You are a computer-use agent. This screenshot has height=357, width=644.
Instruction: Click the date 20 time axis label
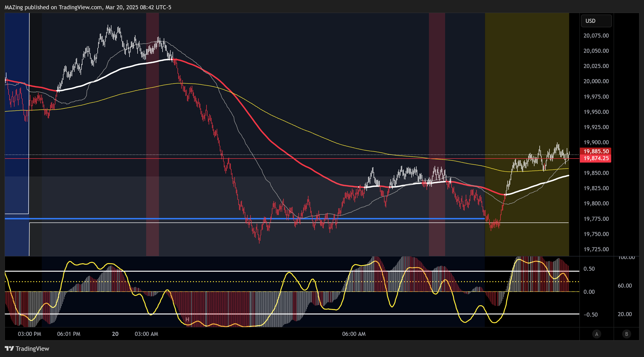click(115, 334)
